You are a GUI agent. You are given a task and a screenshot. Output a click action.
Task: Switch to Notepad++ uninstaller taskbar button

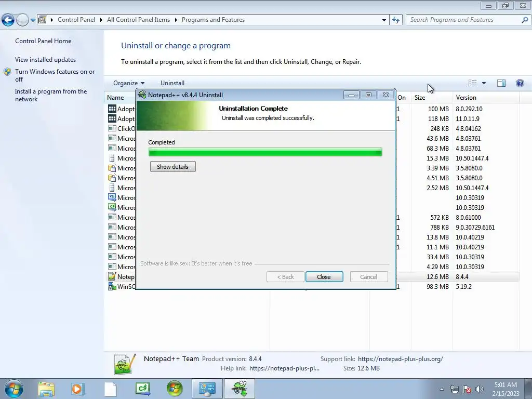[240, 389]
